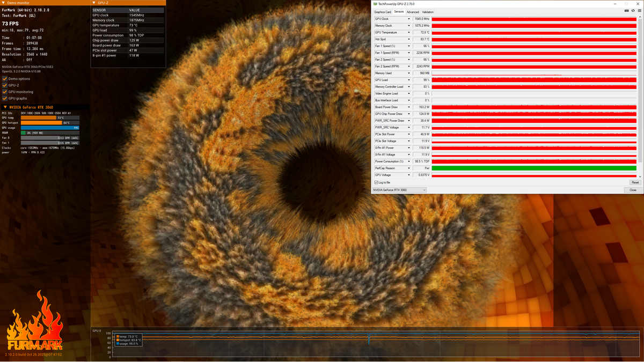Select the Sensors tab
This screenshot has width=644, height=362.
click(x=399, y=12)
